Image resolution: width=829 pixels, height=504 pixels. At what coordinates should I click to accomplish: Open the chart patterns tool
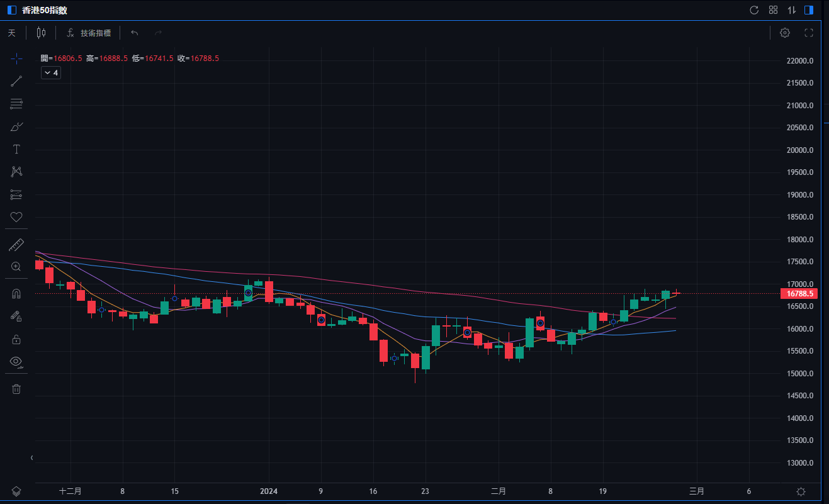pos(16,172)
